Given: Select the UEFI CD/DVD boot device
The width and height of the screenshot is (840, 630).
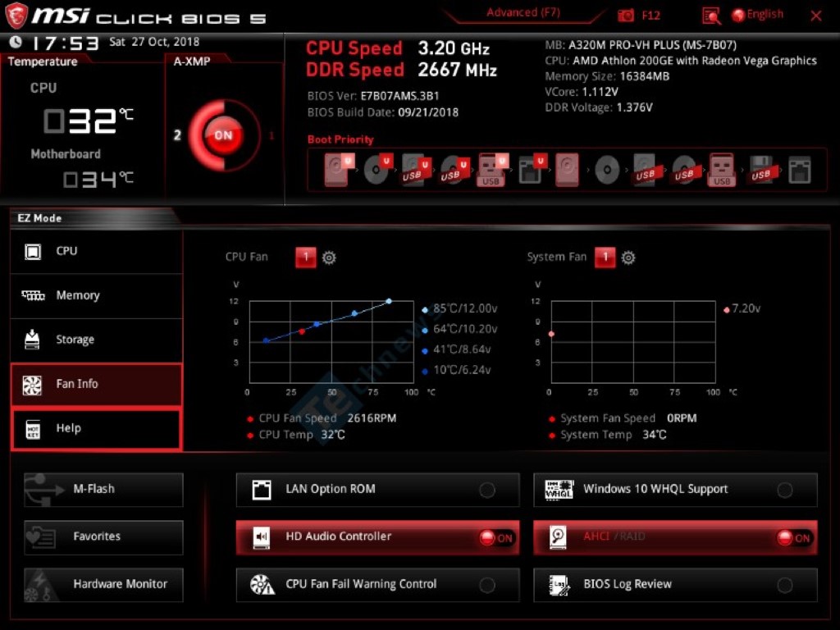Looking at the screenshot, I should (x=377, y=170).
